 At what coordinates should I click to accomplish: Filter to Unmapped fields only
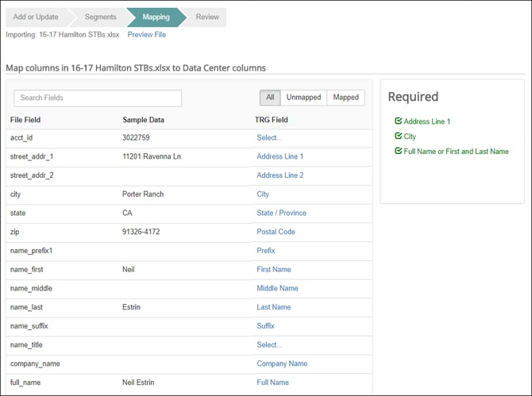[303, 98]
